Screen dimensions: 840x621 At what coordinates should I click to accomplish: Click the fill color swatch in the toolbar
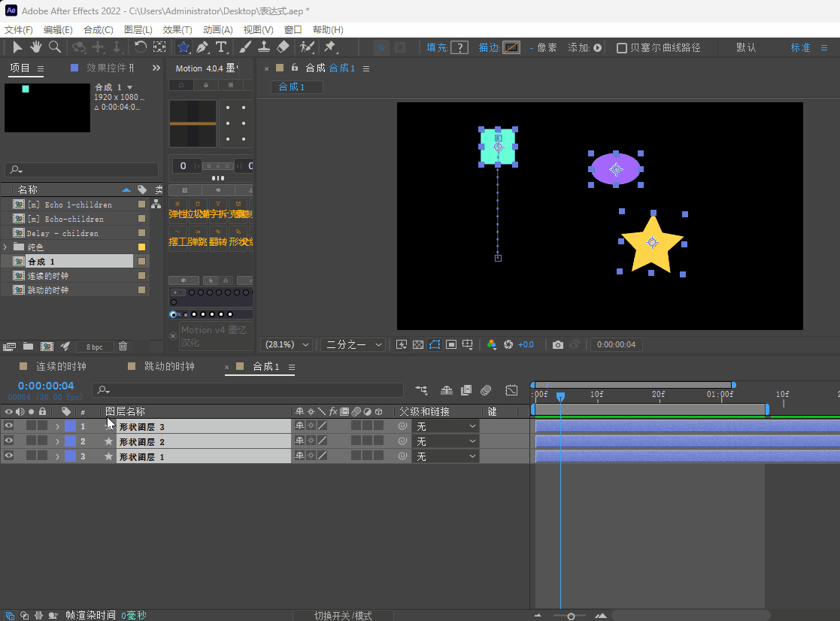click(x=459, y=47)
